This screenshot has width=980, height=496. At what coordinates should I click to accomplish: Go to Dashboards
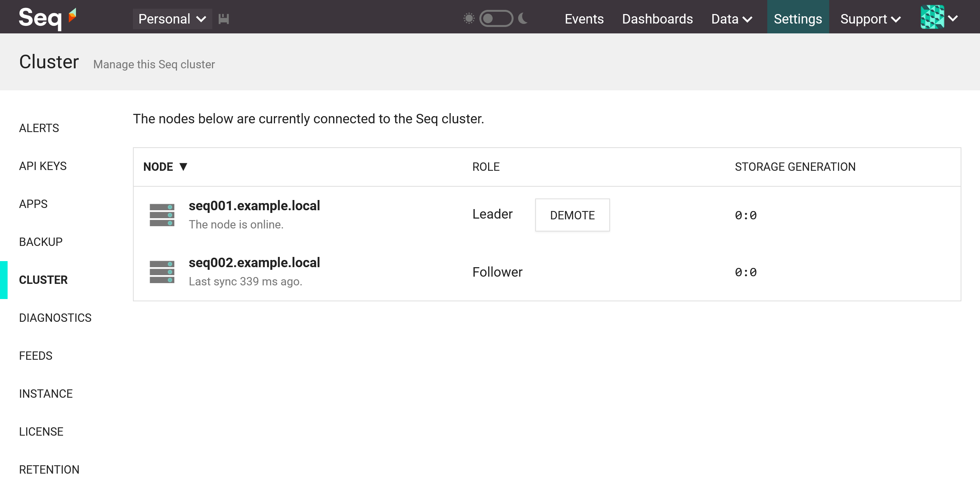point(658,19)
